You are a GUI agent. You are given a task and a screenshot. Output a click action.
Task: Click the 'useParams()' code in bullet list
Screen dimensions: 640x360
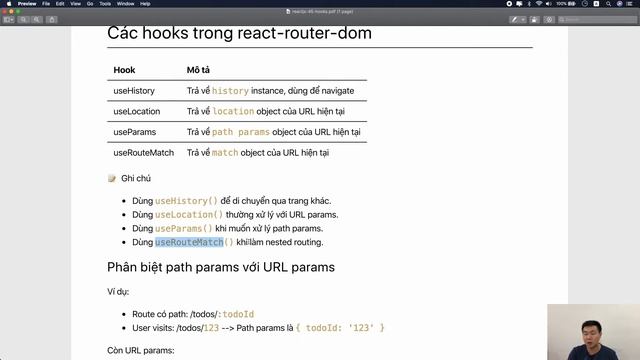pyautogui.click(x=184, y=229)
